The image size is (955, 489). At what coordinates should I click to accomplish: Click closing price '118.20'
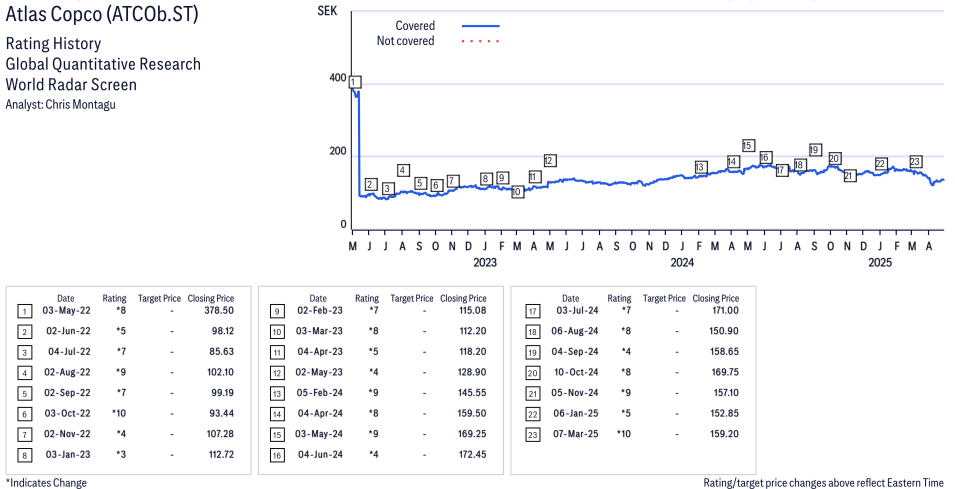click(x=472, y=352)
